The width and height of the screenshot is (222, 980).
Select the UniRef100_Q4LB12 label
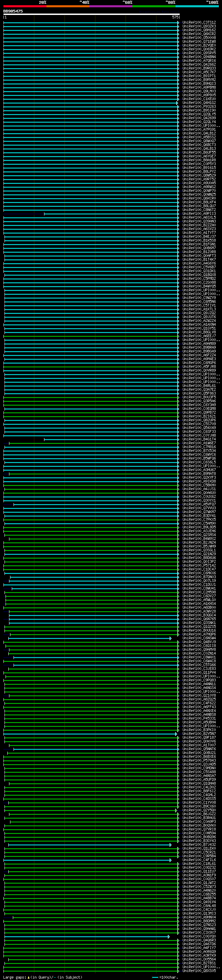[199, 133]
